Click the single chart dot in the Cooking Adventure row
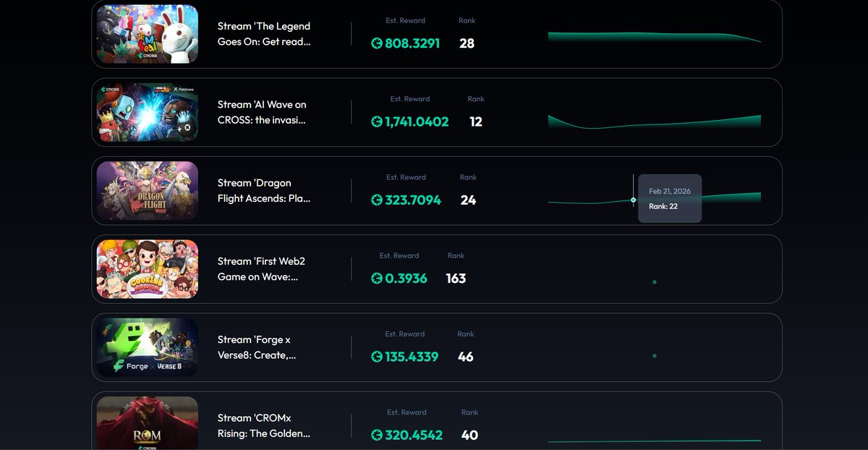The height and width of the screenshot is (450, 868). click(655, 282)
